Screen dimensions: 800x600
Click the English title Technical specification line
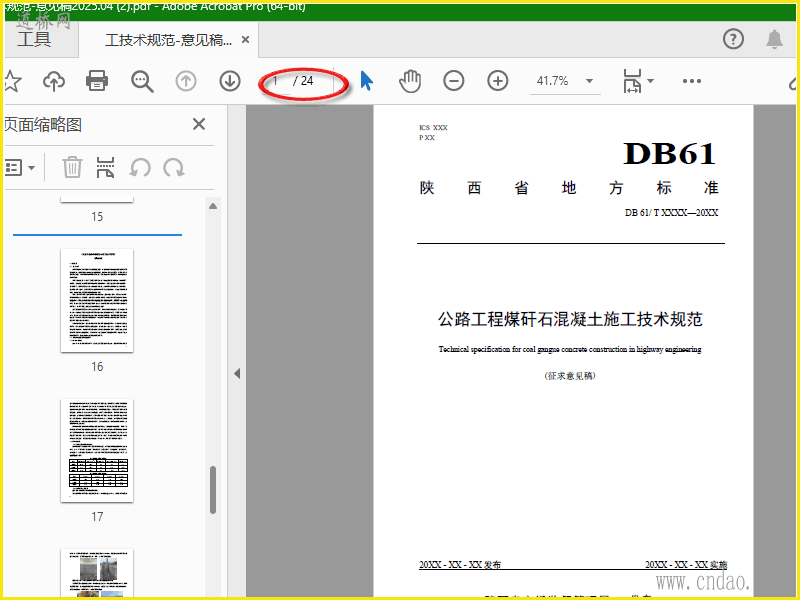point(570,349)
